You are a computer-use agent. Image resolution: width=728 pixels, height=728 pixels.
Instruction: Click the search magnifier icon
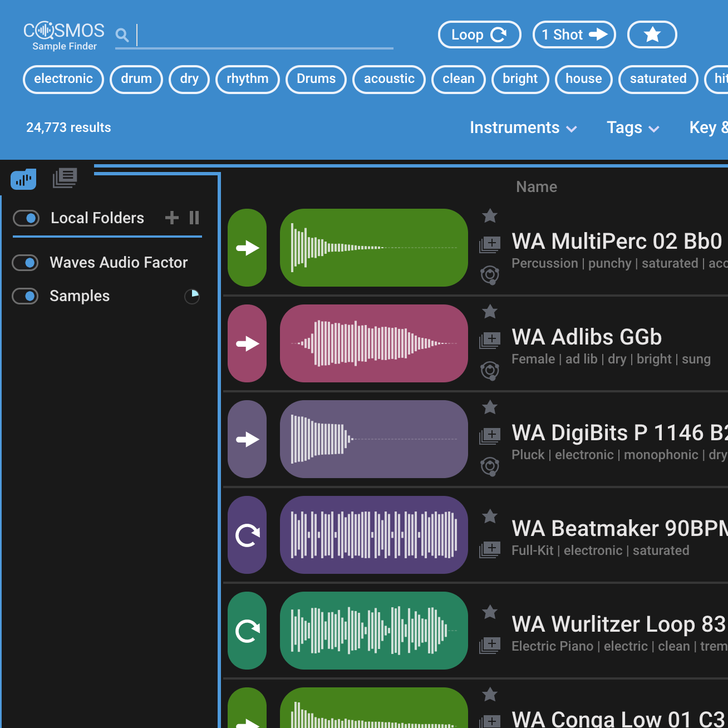122,36
